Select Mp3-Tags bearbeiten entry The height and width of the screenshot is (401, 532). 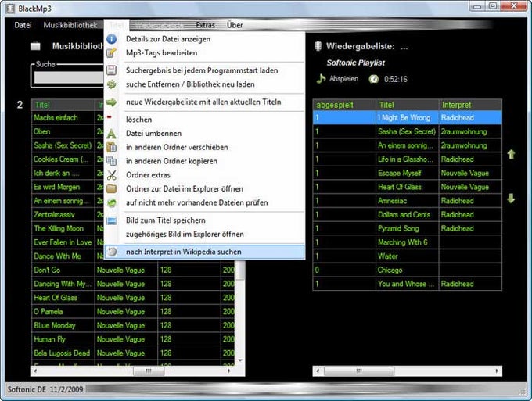205,53
